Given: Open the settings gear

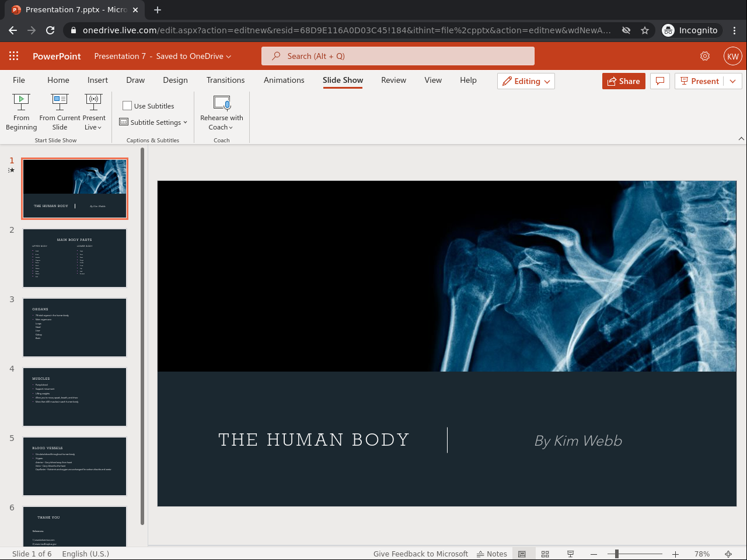Looking at the screenshot, I should coord(705,56).
